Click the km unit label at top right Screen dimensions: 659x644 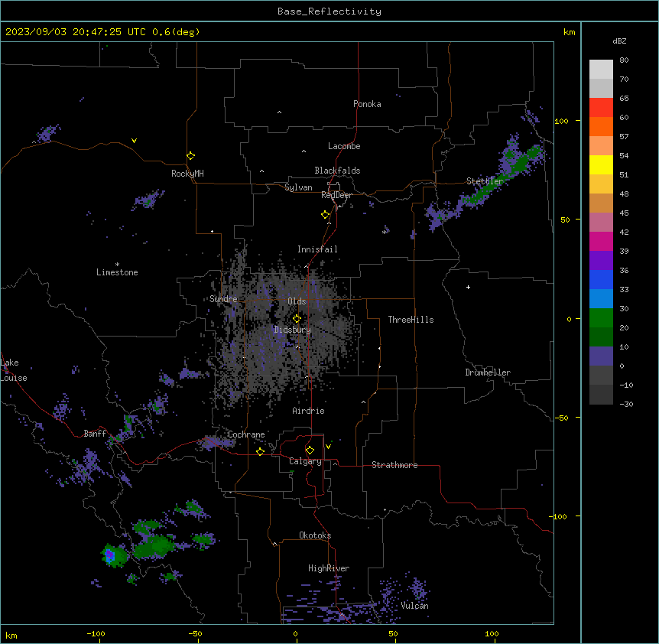point(569,32)
